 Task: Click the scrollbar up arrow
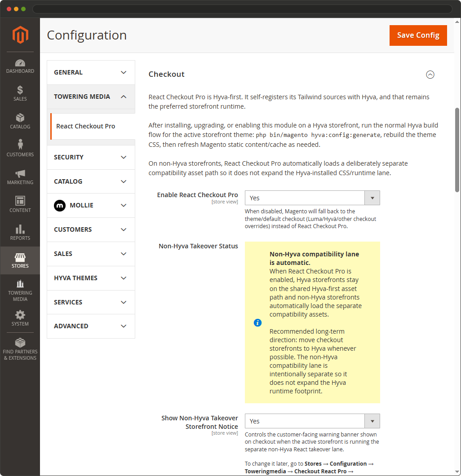457,22
